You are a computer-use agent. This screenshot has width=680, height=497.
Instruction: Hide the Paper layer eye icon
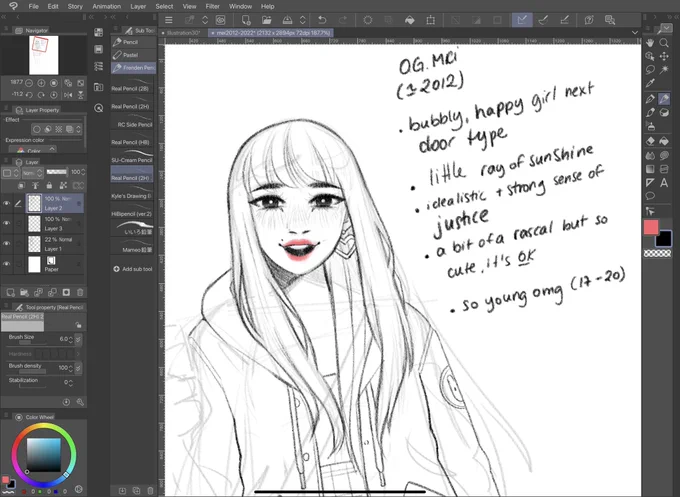click(x=7, y=264)
